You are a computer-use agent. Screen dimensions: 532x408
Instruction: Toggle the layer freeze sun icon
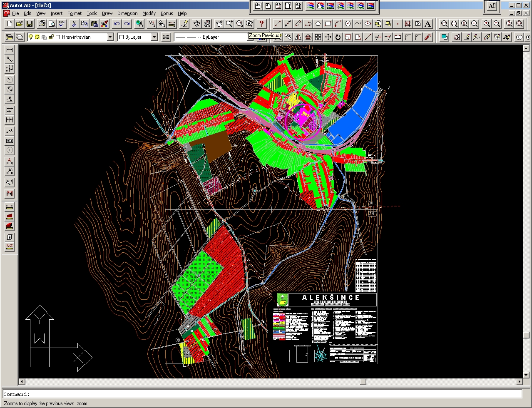point(37,37)
